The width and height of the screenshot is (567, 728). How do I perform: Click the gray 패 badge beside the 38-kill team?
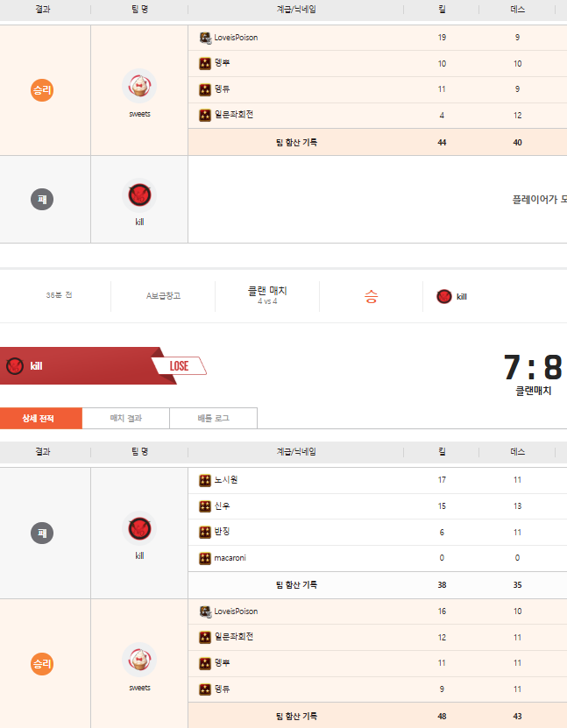coord(43,533)
